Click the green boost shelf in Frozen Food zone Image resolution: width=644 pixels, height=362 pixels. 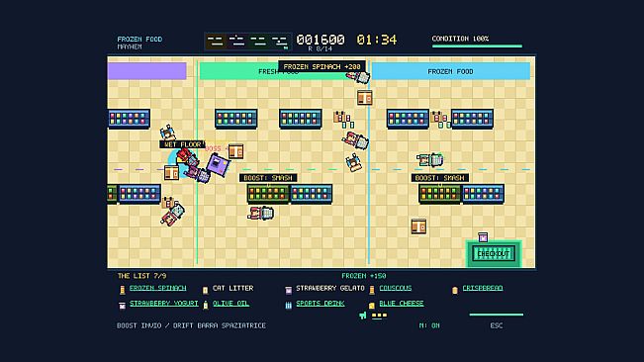pyautogui.click(x=439, y=194)
